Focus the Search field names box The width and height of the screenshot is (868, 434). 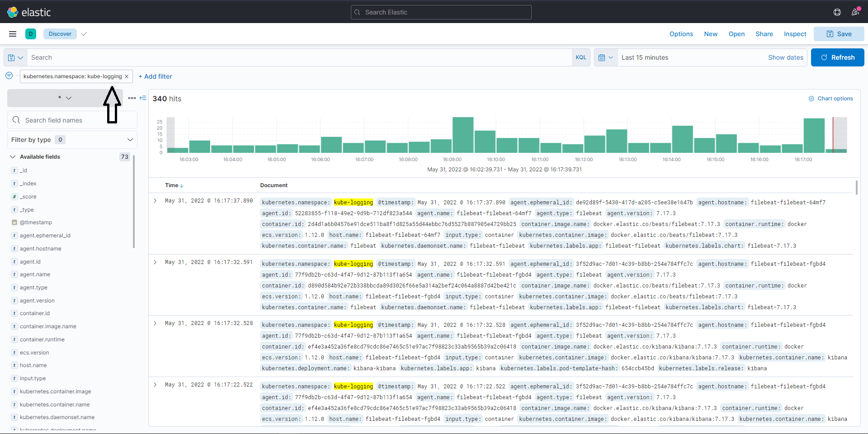tap(72, 120)
